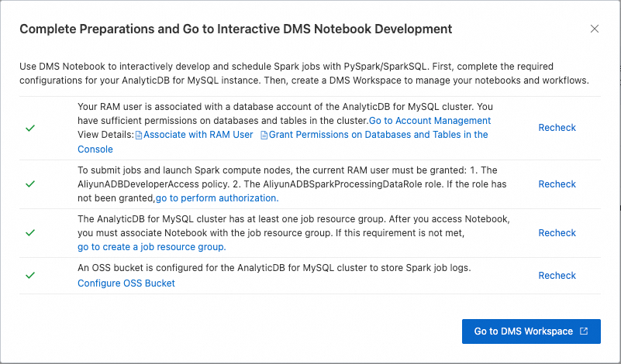Close the DMS Notebook preparations dialog
The height and width of the screenshot is (364, 621).
coord(595,29)
